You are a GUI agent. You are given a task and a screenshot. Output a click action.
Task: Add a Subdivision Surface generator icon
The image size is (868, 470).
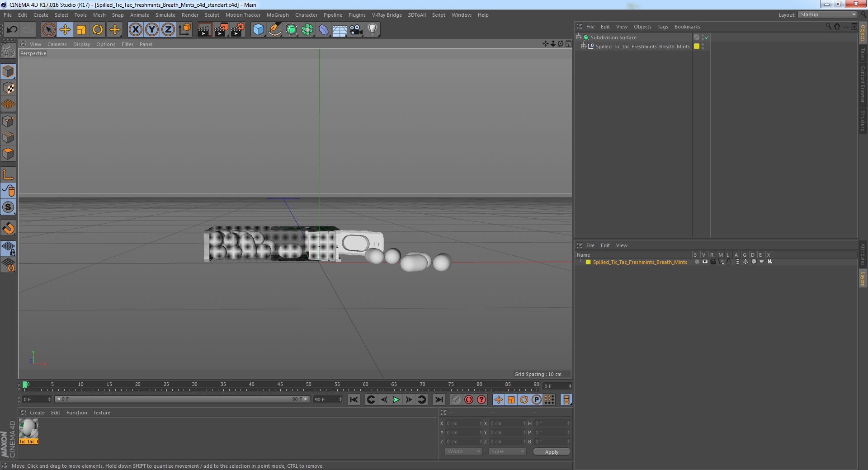pos(291,30)
